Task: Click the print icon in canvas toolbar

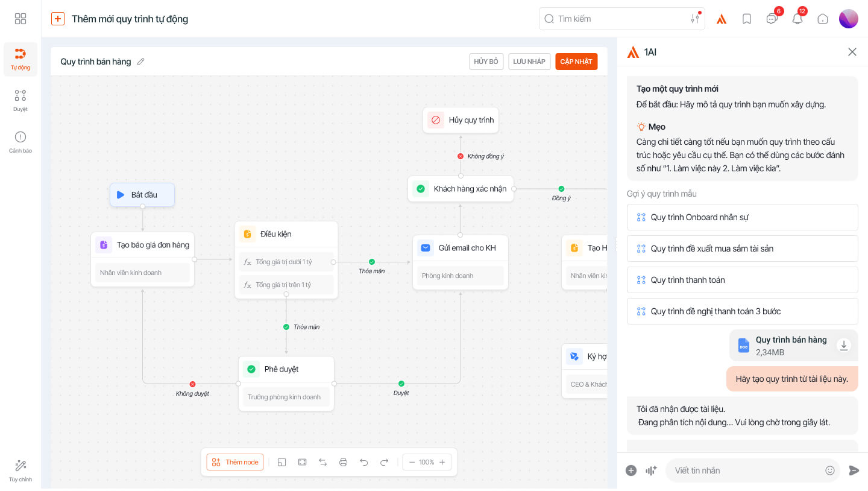Action: pyautogui.click(x=343, y=462)
